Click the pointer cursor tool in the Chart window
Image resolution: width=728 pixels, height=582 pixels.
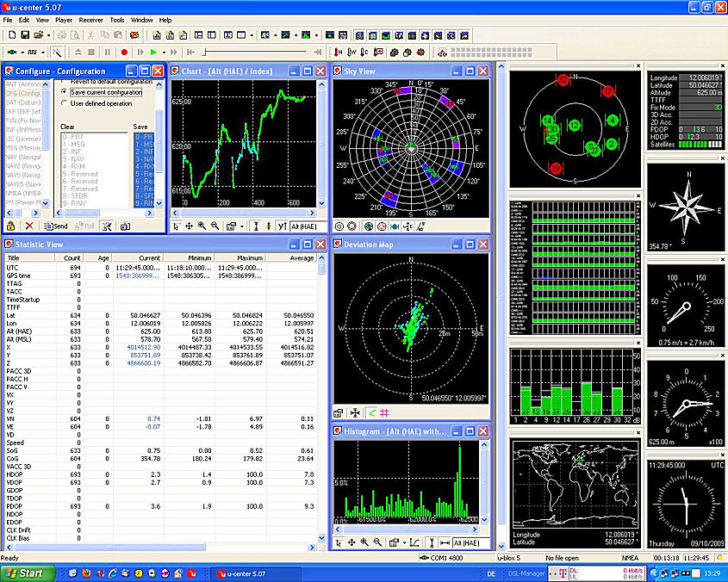click(x=177, y=226)
